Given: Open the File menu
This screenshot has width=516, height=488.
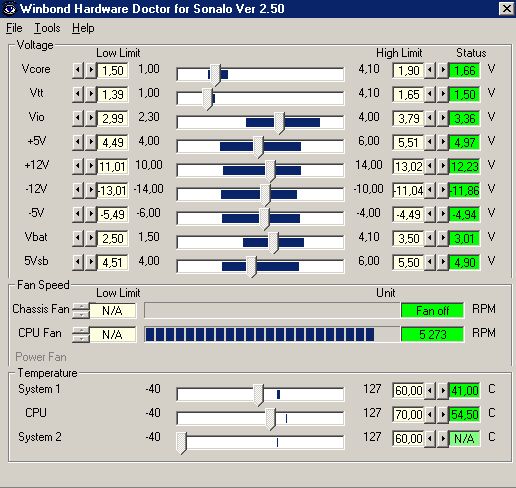Looking at the screenshot, I should tap(14, 28).
